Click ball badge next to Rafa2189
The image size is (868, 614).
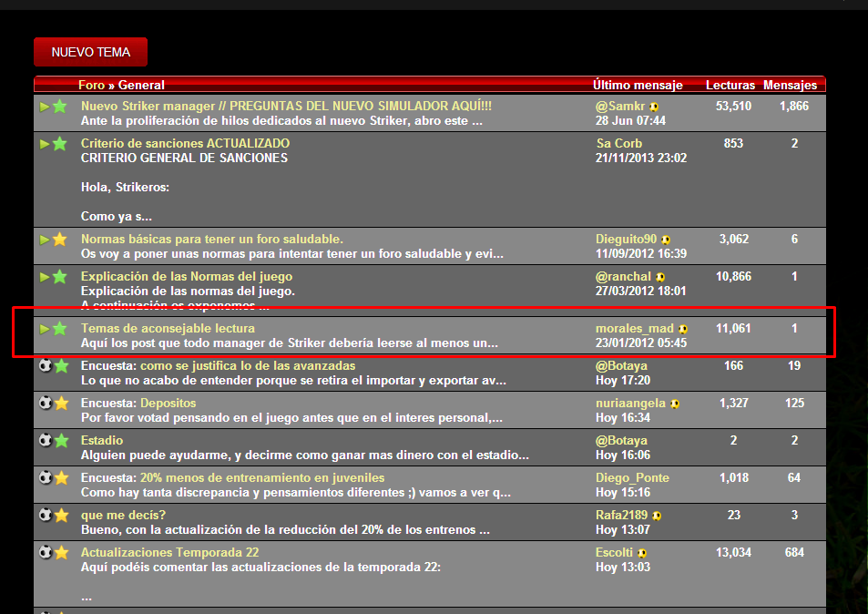tap(657, 516)
